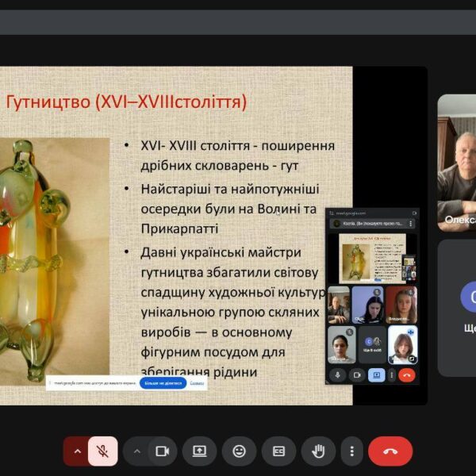
Task: Click the hide link in the sharing banner
Action: pyautogui.click(x=197, y=382)
